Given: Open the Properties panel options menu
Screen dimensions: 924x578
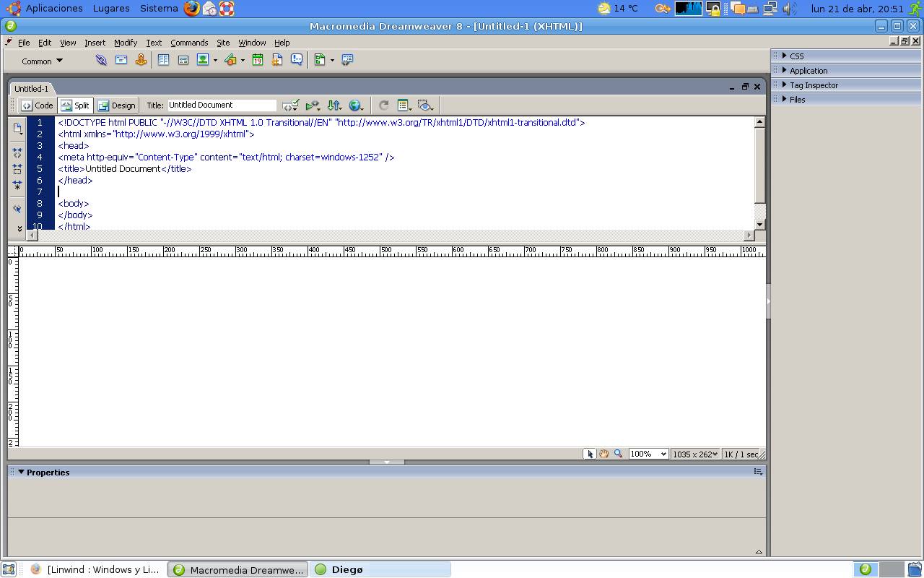Looking at the screenshot, I should pyautogui.click(x=758, y=472).
